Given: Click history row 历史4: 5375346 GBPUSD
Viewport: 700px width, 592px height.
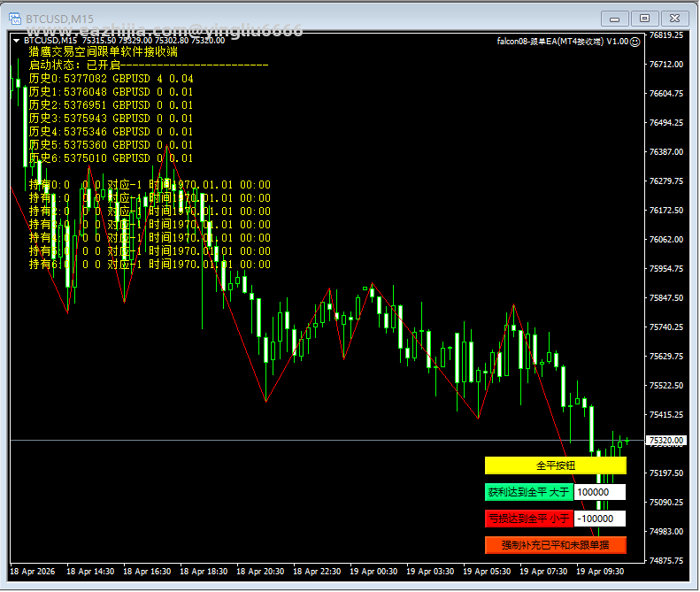Looking at the screenshot, I should 112,132.
